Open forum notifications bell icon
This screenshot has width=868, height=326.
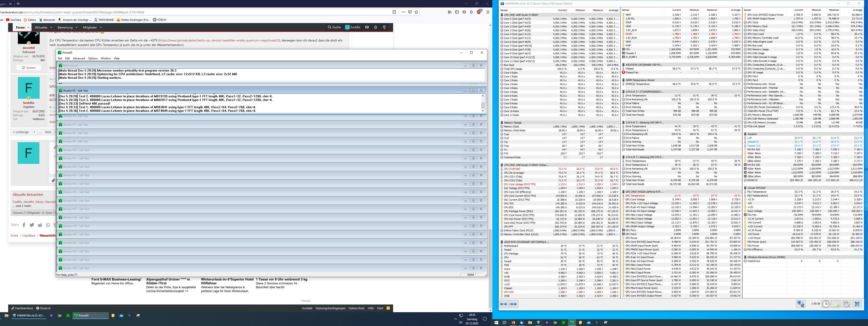click(x=375, y=27)
